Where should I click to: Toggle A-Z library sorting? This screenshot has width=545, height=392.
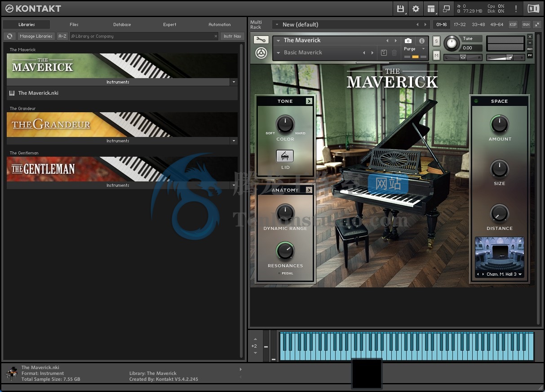point(62,36)
